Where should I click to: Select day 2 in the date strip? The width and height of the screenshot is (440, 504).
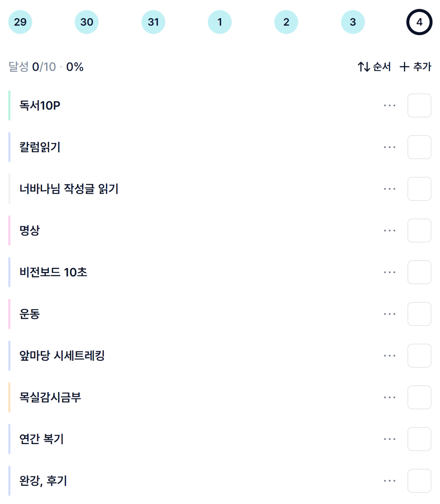point(286,22)
